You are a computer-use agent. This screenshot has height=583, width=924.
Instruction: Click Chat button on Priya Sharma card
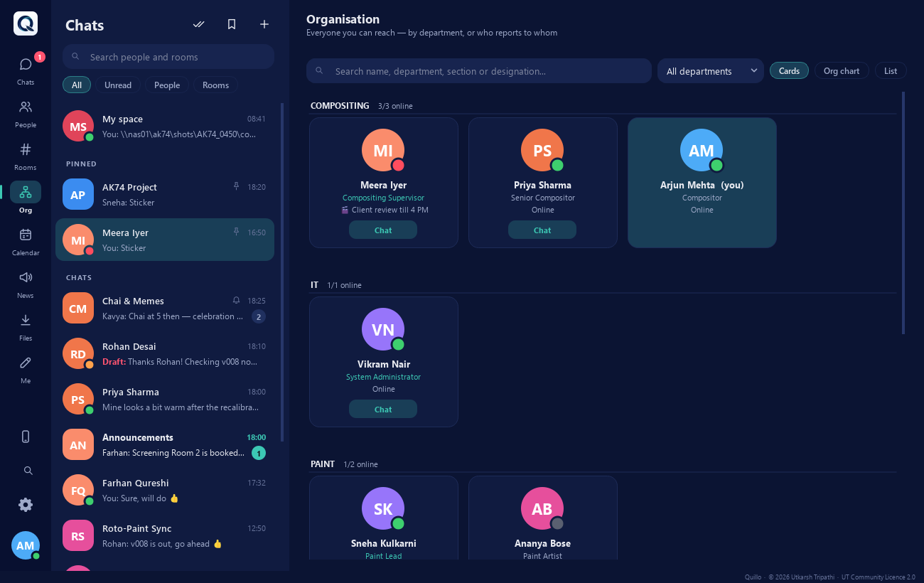(542, 230)
